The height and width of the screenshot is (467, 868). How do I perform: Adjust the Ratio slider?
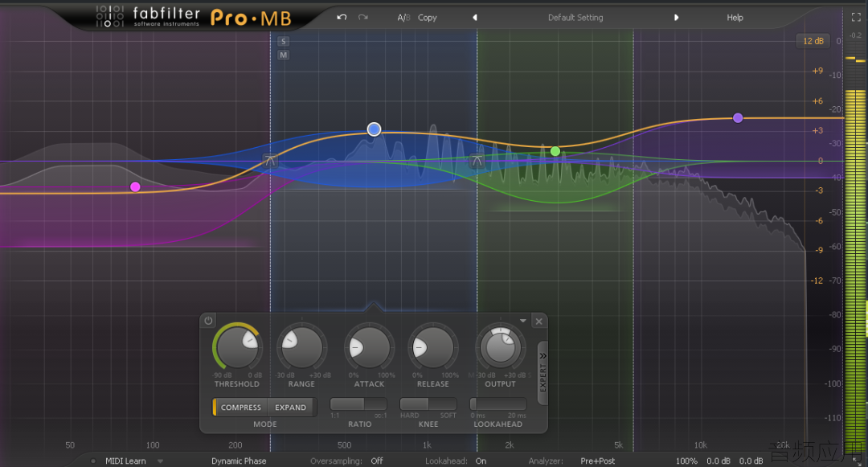(358, 404)
